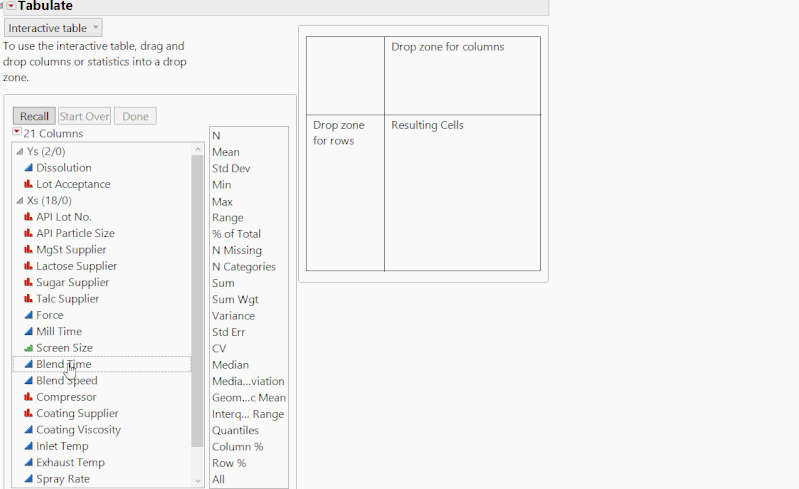The image size is (799, 489).
Task: Select the Spray Rate continuous icon
Action: click(29, 478)
